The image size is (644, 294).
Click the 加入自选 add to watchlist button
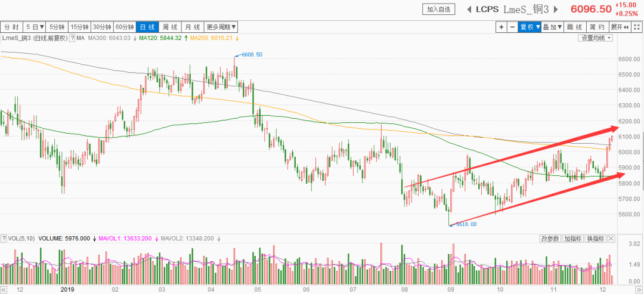click(x=439, y=9)
